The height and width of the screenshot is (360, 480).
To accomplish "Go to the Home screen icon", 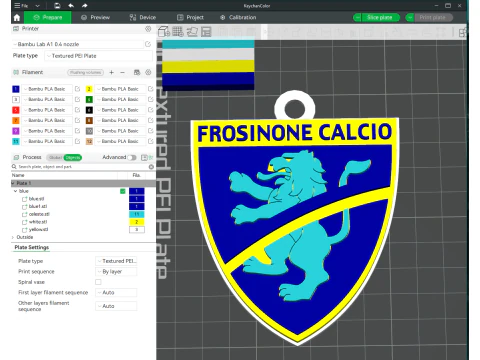I will coord(17,17).
